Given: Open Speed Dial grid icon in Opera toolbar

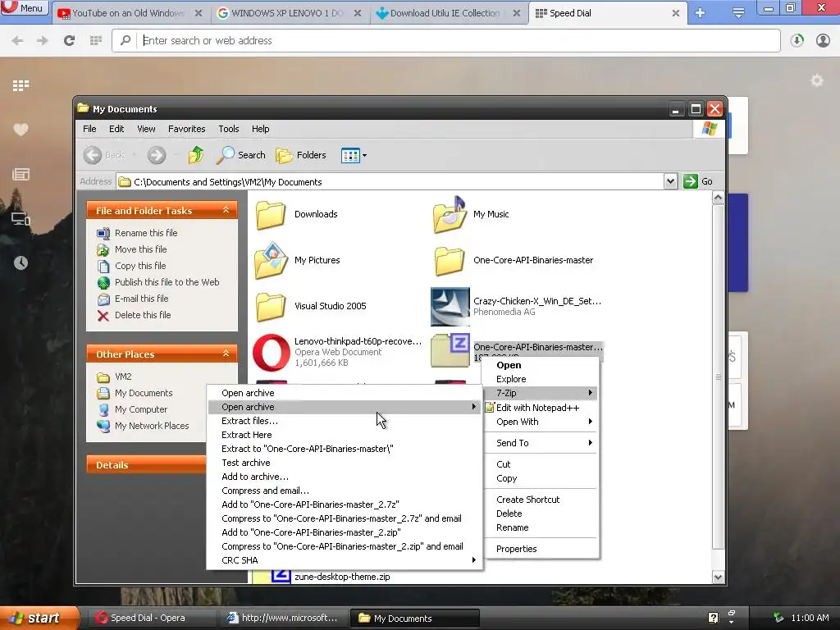Looking at the screenshot, I should click(95, 40).
